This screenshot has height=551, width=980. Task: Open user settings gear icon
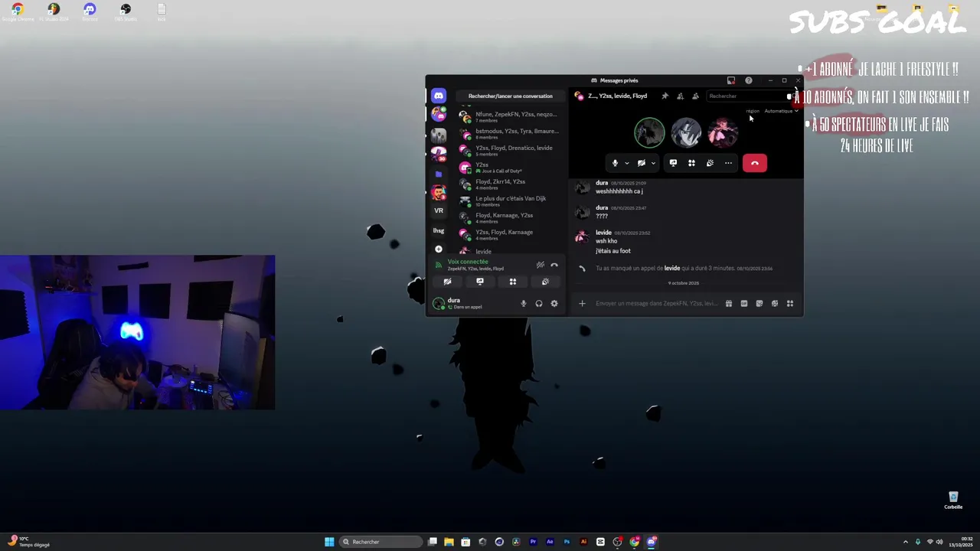(554, 304)
